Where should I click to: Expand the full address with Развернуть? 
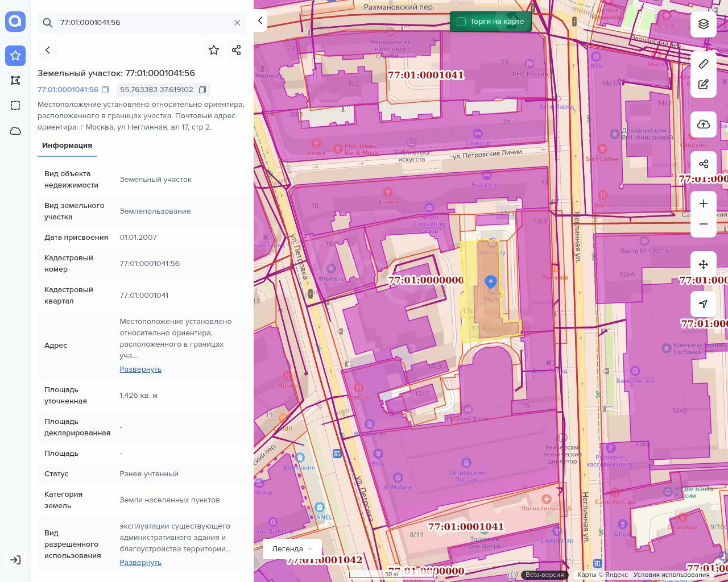pyautogui.click(x=140, y=369)
